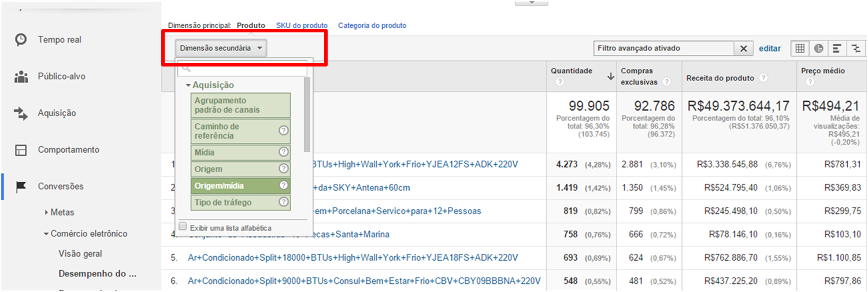Image resolution: width=868 pixels, height=292 pixels.
Task: Choose Origem/mídia as secondary dimension
Action: pyautogui.click(x=235, y=186)
